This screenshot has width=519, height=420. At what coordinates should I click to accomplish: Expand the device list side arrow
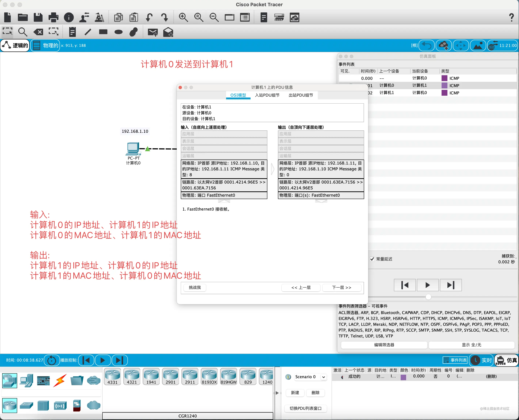pyautogui.click(x=277, y=393)
